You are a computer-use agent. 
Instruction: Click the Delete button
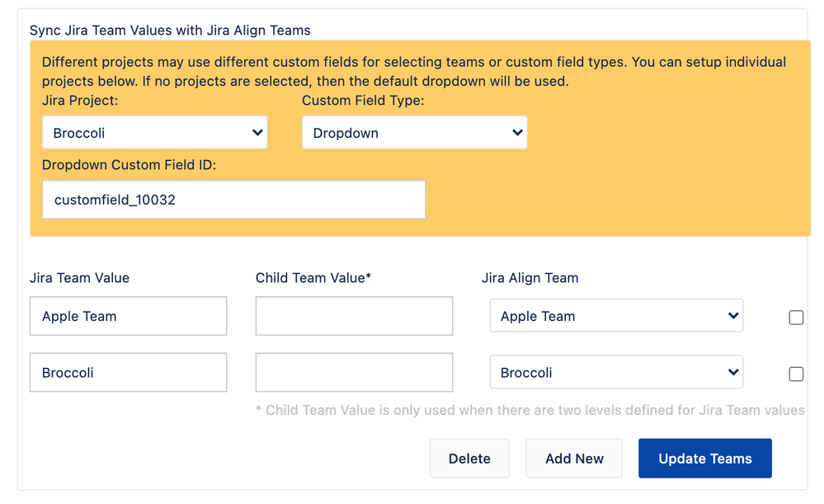click(469, 459)
